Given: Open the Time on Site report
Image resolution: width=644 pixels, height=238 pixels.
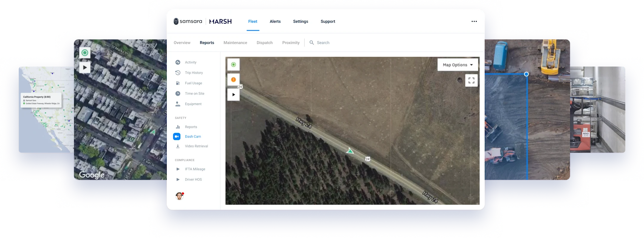Looking at the screenshot, I should [x=194, y=94].
